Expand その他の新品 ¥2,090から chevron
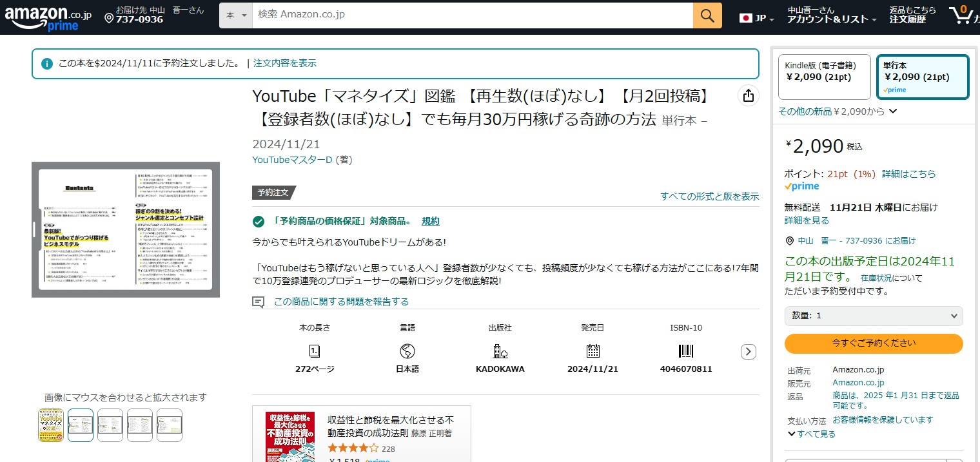The width and height of the screenshot is (980, 462). click(x=893, y=111)
